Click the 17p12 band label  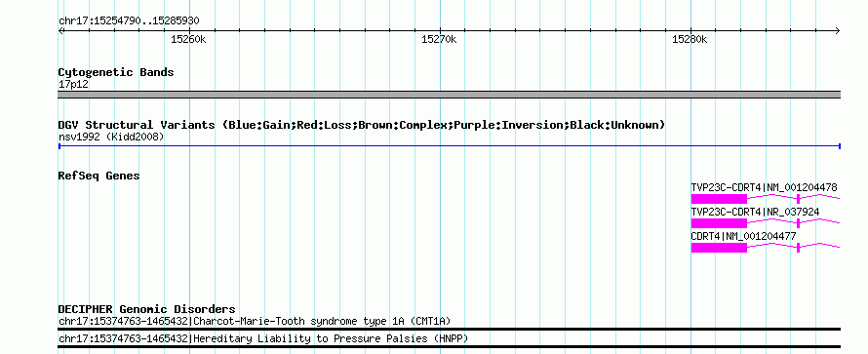73,85
